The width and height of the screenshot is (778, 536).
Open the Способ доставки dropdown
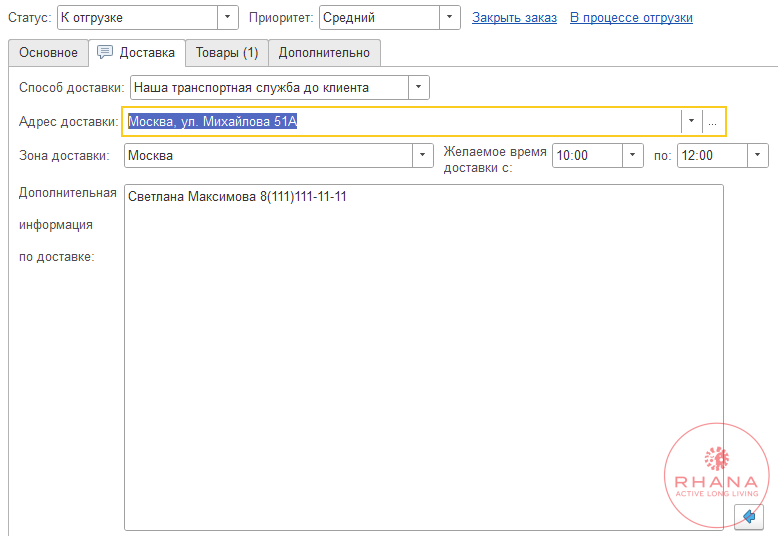pyautogui.click(x=419, y=87)
